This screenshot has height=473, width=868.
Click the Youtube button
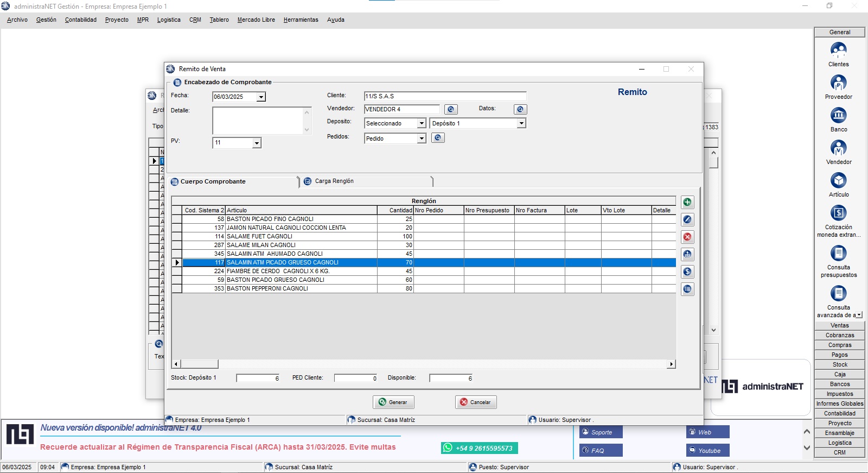708,450
